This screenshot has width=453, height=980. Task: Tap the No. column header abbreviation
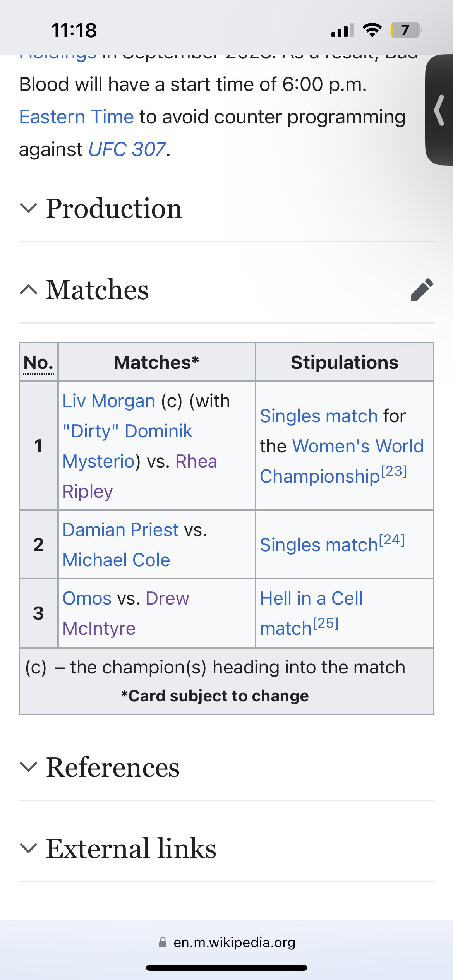38,363
